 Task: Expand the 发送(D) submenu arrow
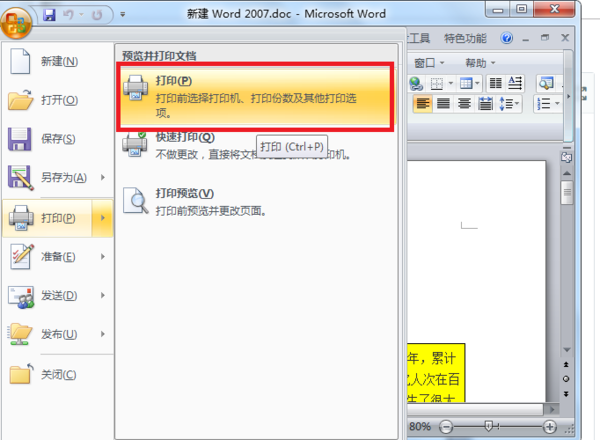103,295
